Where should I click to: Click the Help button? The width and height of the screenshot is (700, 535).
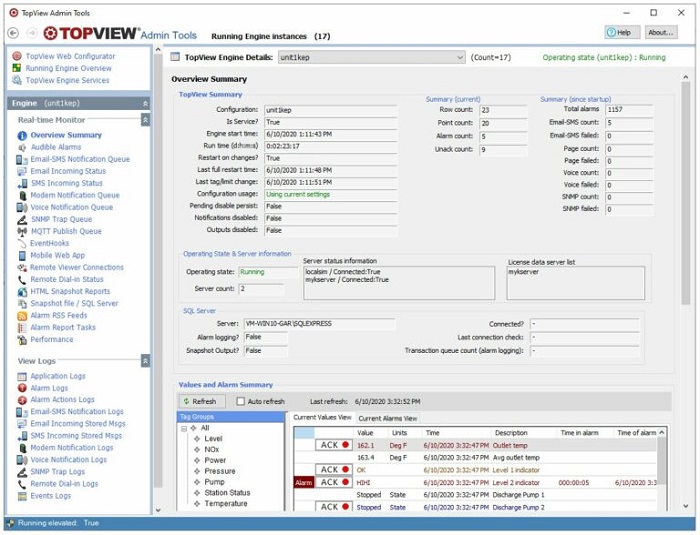click(x=622, y=32)
